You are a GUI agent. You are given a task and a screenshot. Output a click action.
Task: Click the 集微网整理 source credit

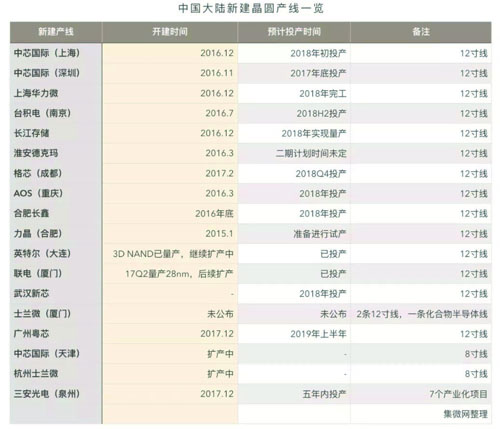(x=466, y=414)
